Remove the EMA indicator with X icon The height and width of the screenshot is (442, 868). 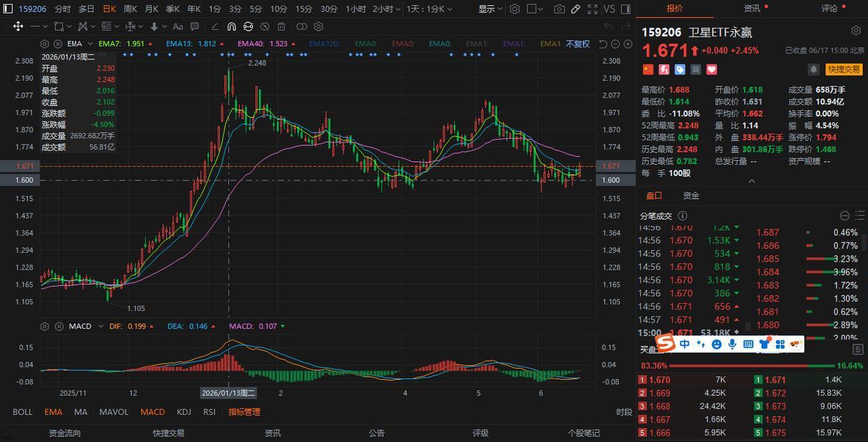[58, 44]
